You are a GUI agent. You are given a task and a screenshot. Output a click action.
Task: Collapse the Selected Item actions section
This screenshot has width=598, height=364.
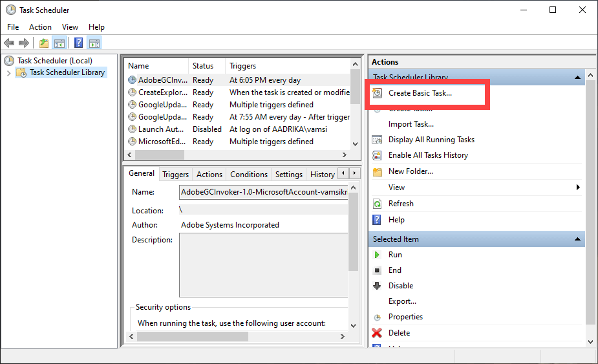[577, 239]
